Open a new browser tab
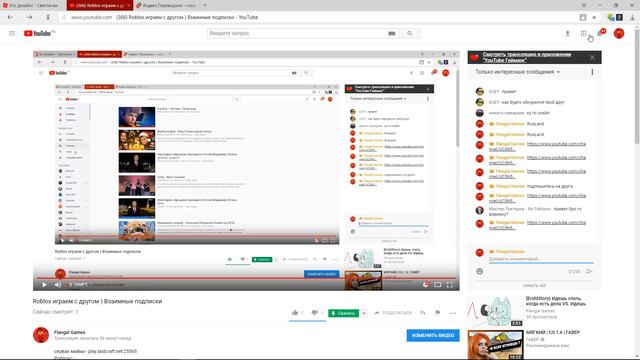The width and height of the screenshot is (640, 360). pyautogui.click(x=205, y=5)
